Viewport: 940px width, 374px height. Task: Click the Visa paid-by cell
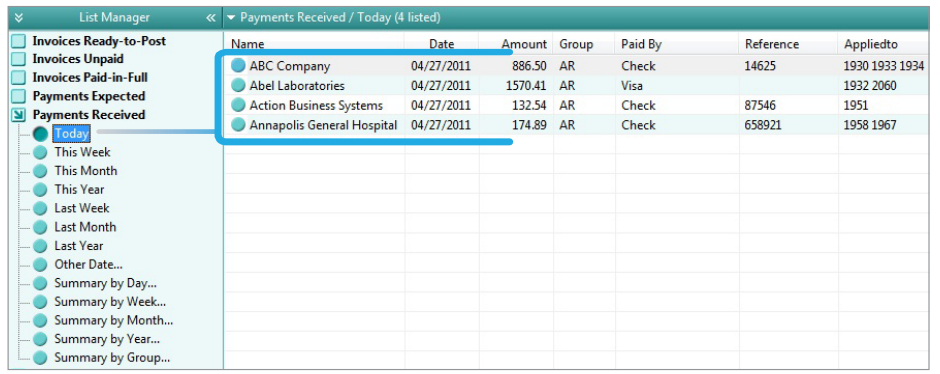(632, 86)
